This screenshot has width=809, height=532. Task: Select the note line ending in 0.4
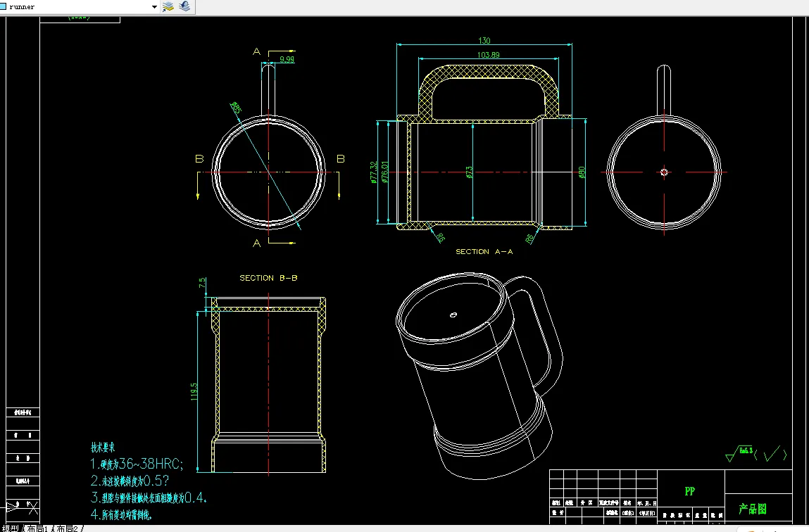click(149, 498)
